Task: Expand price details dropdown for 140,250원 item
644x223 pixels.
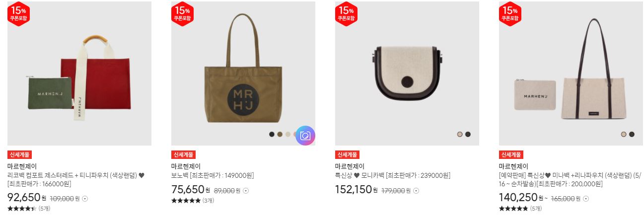Action: (x=585, y=199)
